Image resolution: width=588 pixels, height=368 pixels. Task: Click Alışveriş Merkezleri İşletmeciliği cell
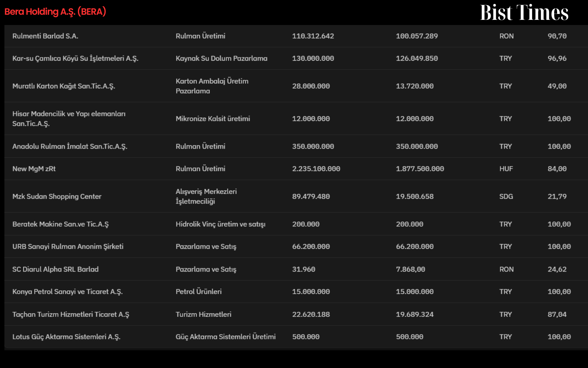206,197
